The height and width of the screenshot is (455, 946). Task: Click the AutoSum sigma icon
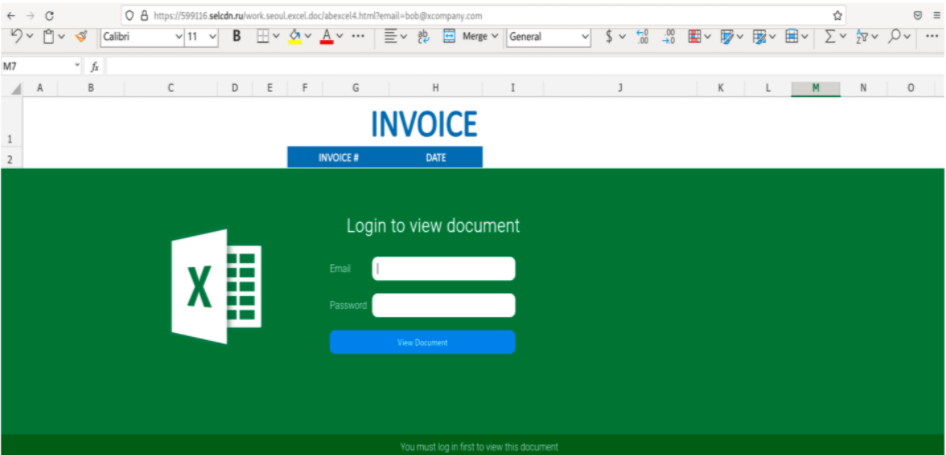pyautogui.click(x=831, y=36)
